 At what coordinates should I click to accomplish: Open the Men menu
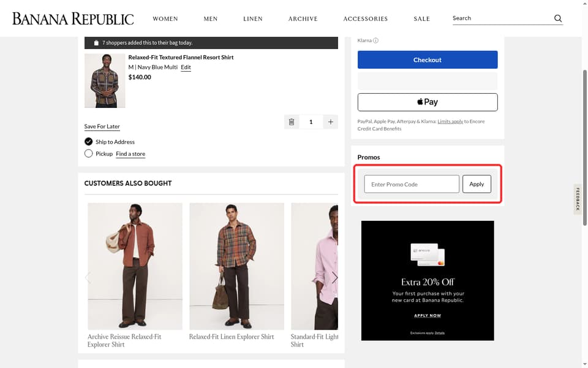click(210, 19)
